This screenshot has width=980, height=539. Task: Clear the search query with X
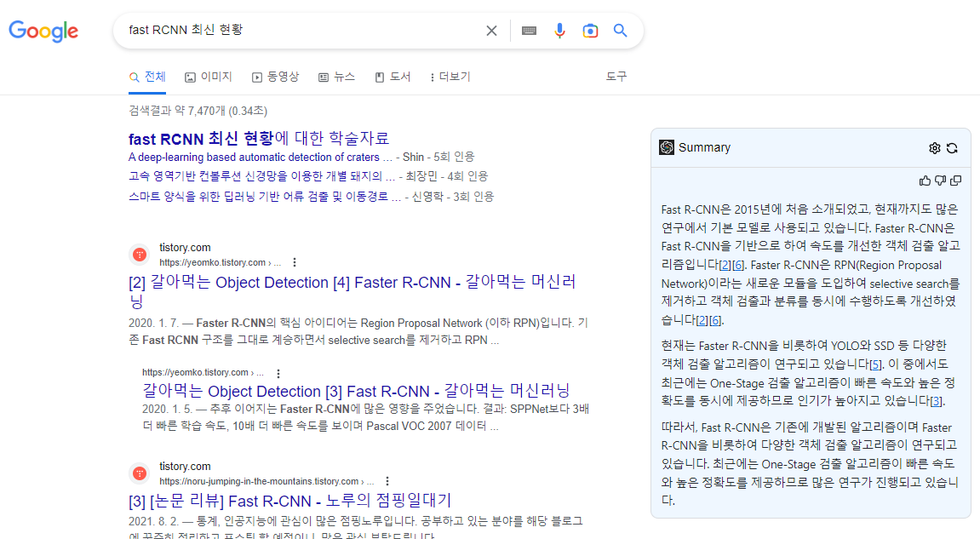[x=492, y=31]
